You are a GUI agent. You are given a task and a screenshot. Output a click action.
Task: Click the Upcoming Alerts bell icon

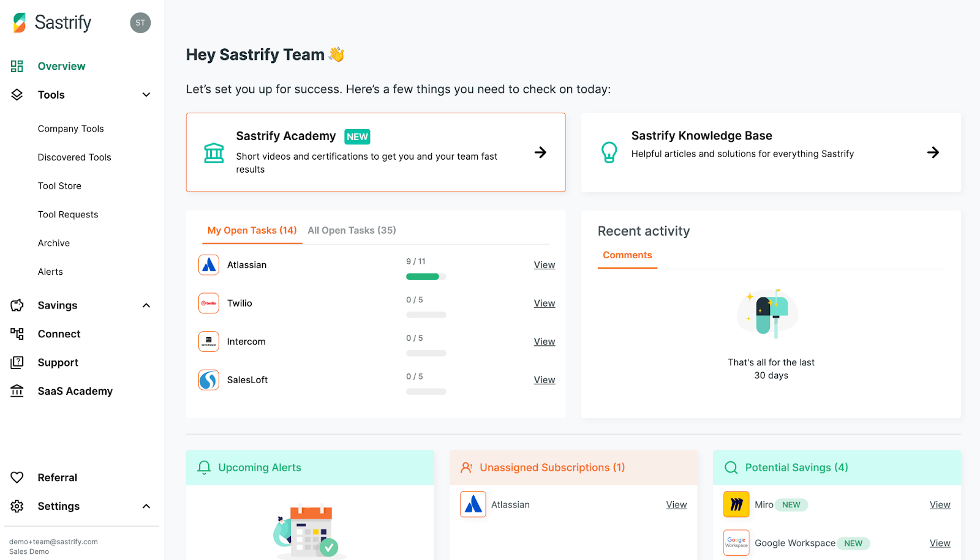pyautogui.click(x=204, y=468)
